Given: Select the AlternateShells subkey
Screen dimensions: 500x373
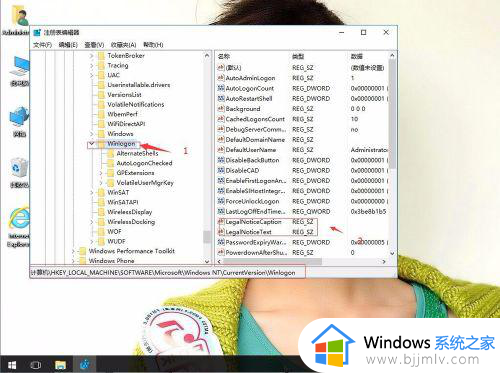Looking at the screenshot, I should coord(137,153).
